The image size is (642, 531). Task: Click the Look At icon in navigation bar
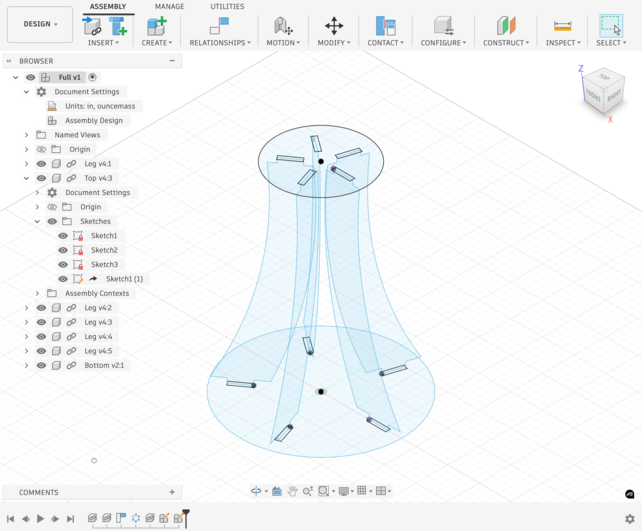tap(277, 490)
